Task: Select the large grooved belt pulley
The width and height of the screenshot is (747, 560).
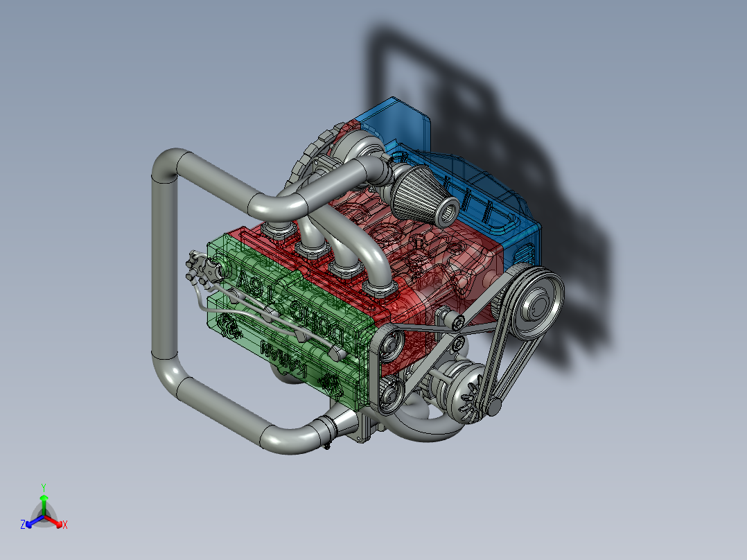Action: 536,303
